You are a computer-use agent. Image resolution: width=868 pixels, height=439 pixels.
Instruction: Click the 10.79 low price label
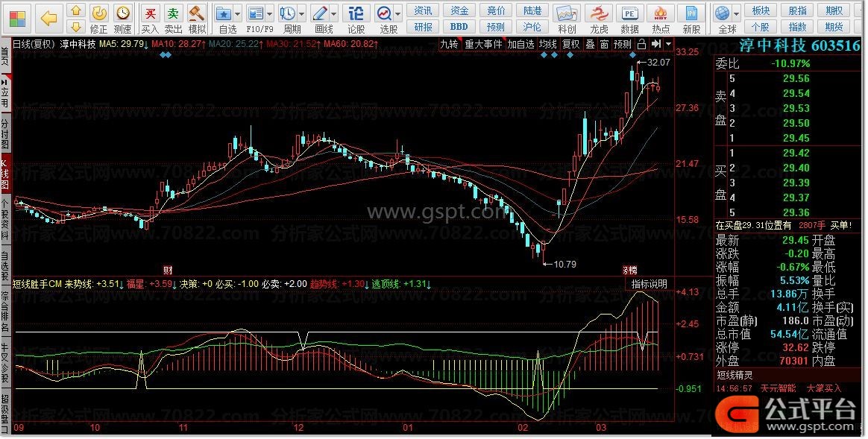[564, 264]
